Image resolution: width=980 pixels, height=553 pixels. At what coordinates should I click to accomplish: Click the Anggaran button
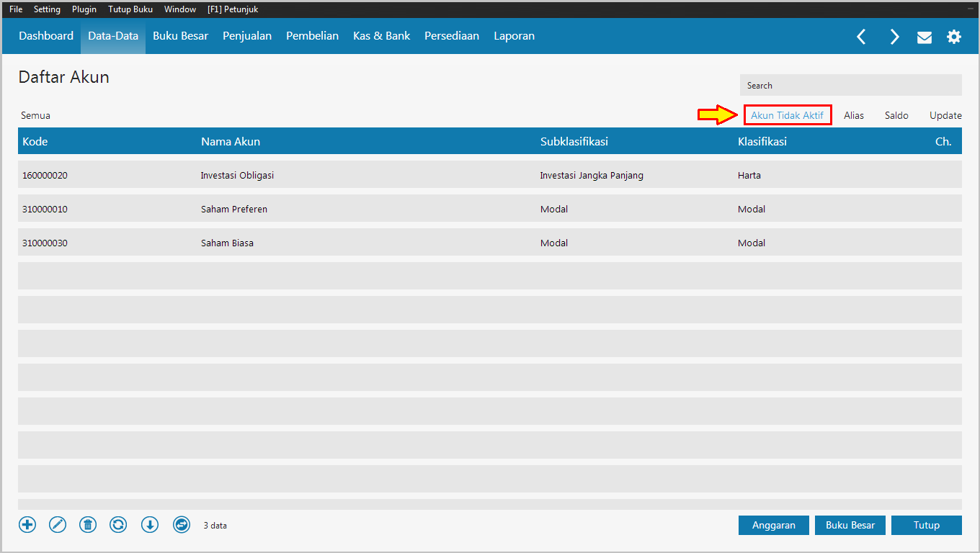(x=774, y=526)
